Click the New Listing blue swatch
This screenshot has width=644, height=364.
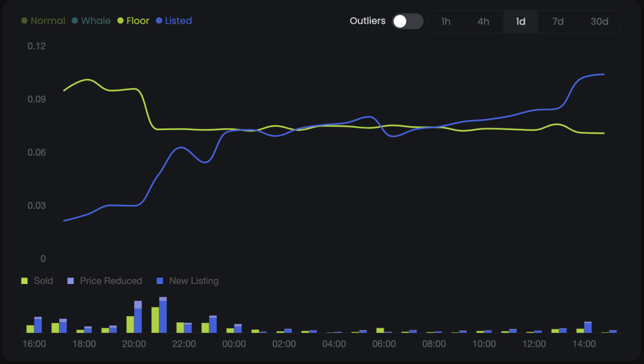(160, 281)
